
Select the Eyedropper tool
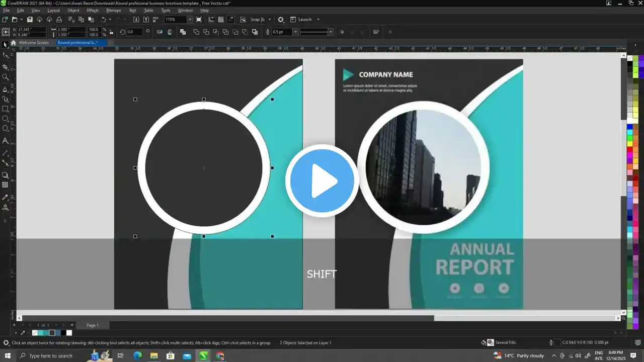5,197
